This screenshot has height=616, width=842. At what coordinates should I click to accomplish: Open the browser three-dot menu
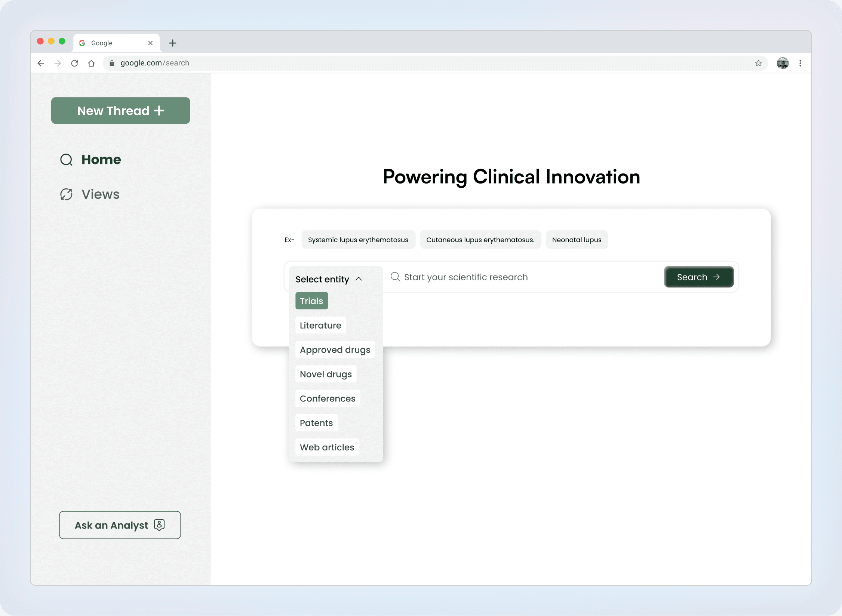tap(800, 63)
